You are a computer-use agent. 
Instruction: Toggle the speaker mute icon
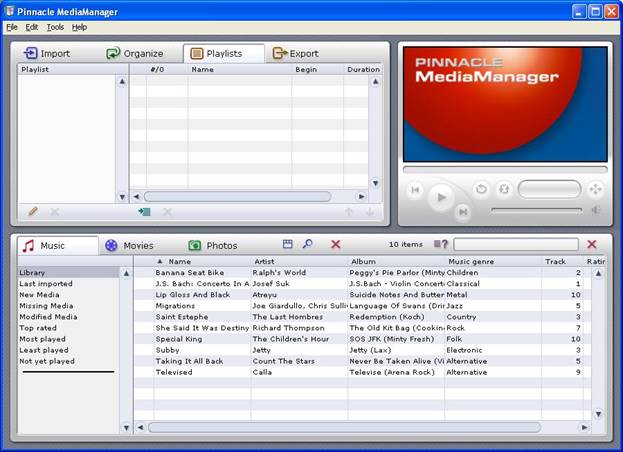tap(596, 210)
